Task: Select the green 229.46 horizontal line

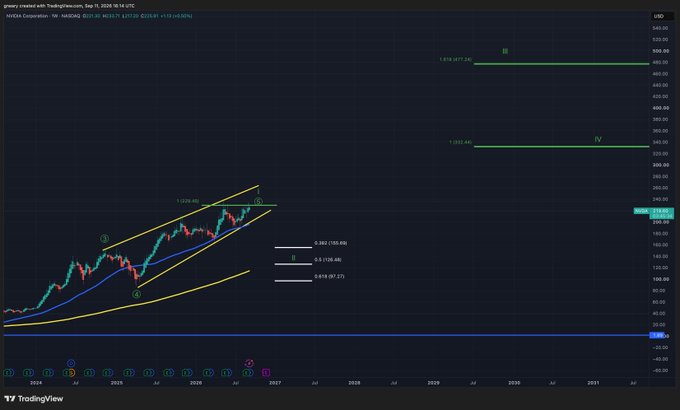Action: coord(239,205)
